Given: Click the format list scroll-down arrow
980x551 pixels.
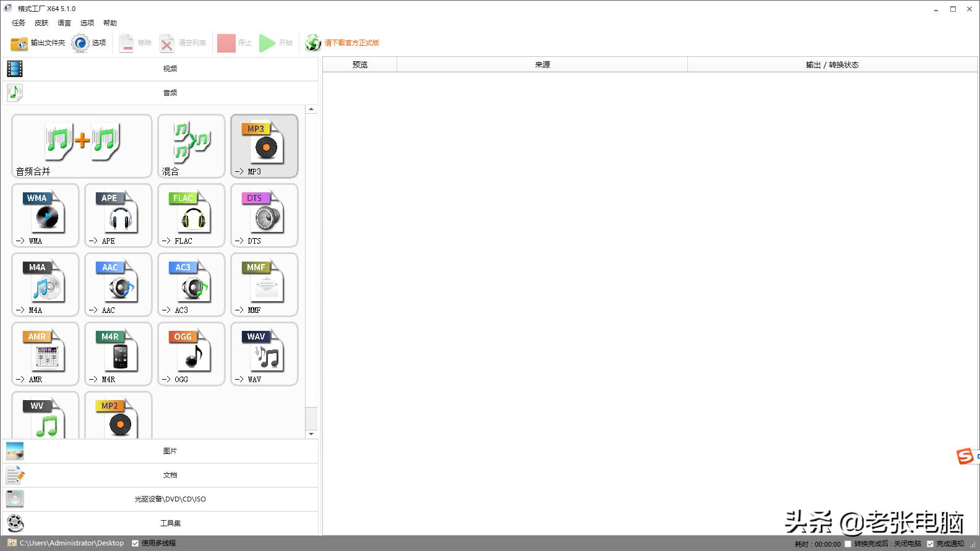Looking at the screenshot, I should coord(311,434).
